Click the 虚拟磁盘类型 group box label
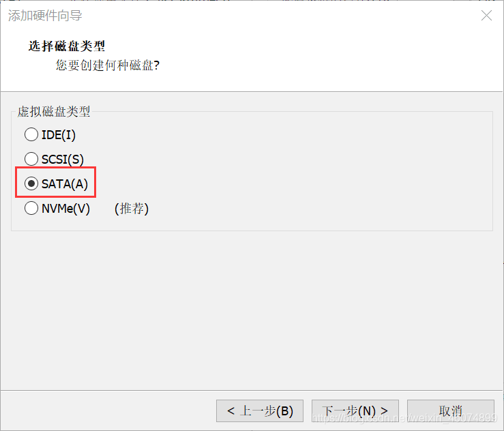Screen dimensions: 504x431 (54, 112)
